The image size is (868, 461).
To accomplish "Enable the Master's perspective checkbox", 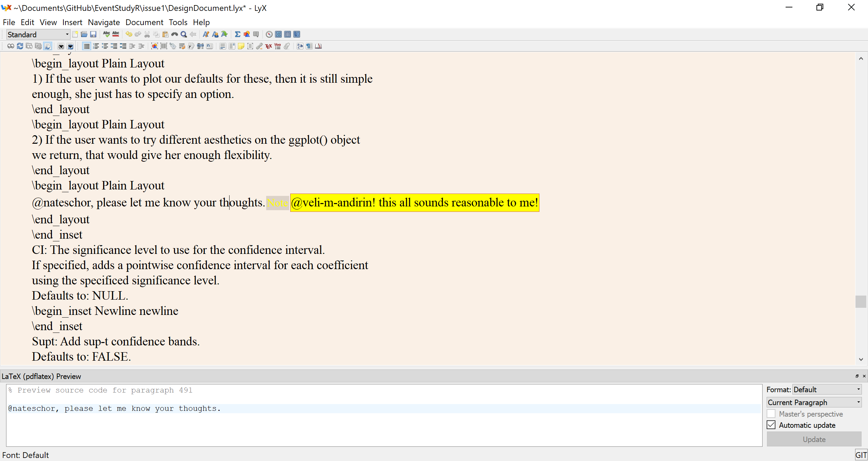I will click(771, 414).
